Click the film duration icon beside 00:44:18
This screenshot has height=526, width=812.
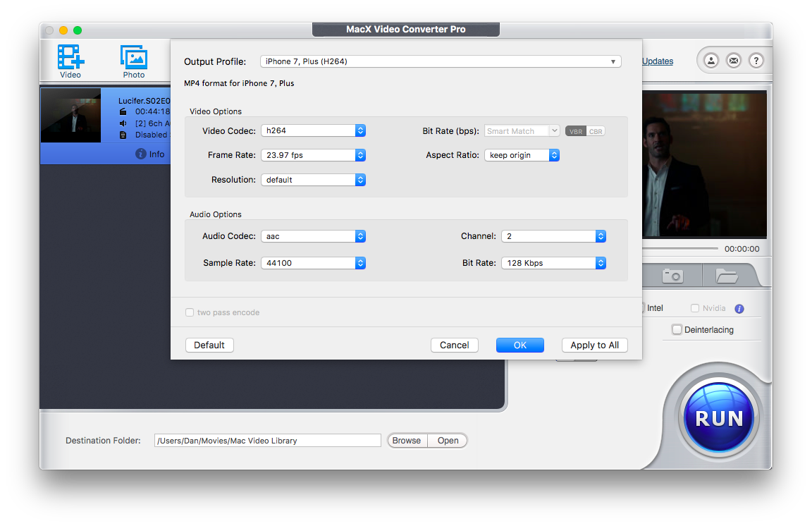click(123, 111)
